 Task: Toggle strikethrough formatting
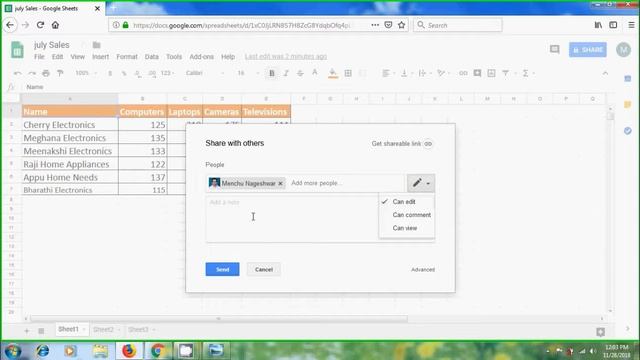[x=300, y=73]
